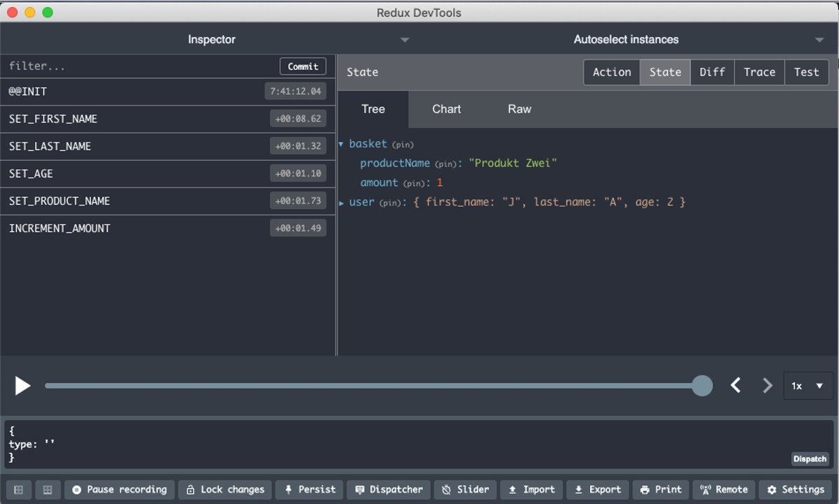839x504 pixels.
Task: Click the State heading above the Tree tab
Action: point(362,72)
